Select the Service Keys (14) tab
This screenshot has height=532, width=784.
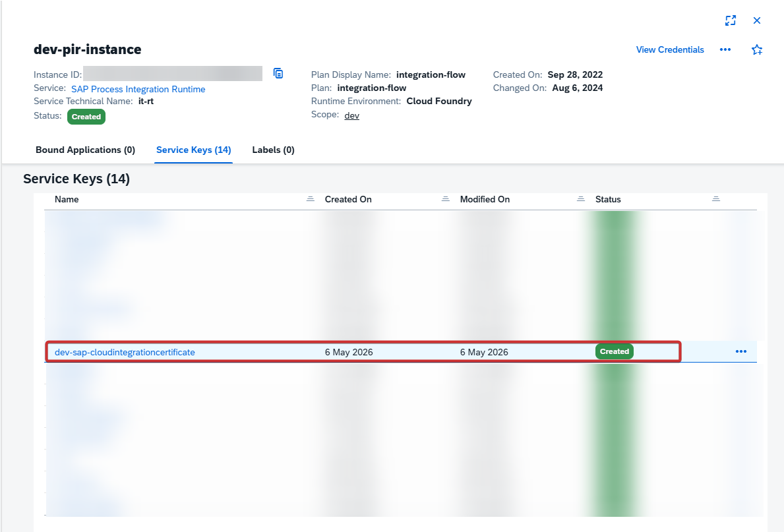click(193, 150)
